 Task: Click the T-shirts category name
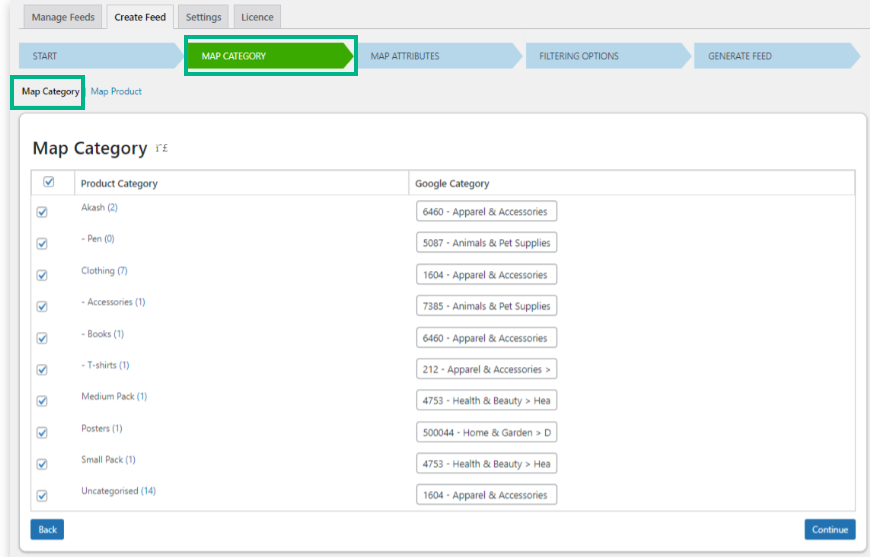(102, 366)
